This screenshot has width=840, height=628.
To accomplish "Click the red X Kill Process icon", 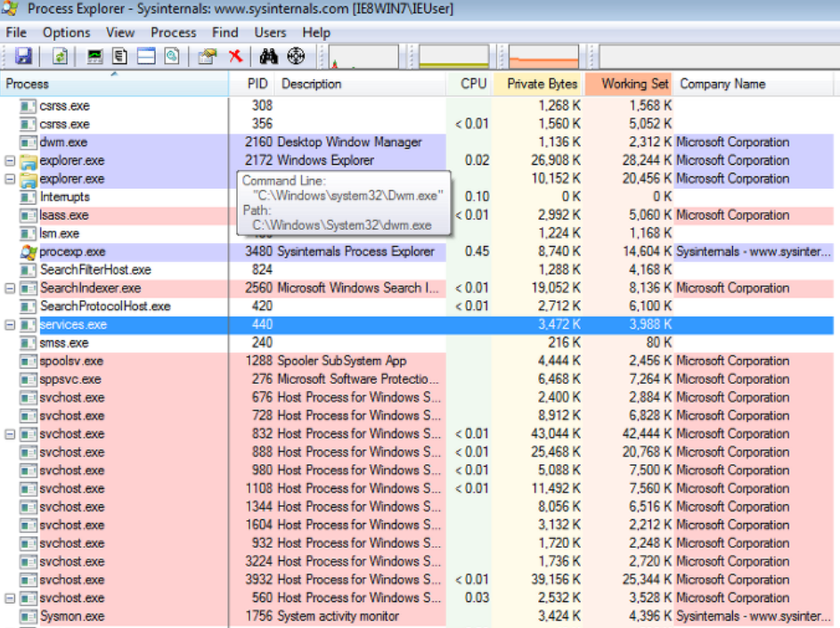I will click(x=235, y=56).
